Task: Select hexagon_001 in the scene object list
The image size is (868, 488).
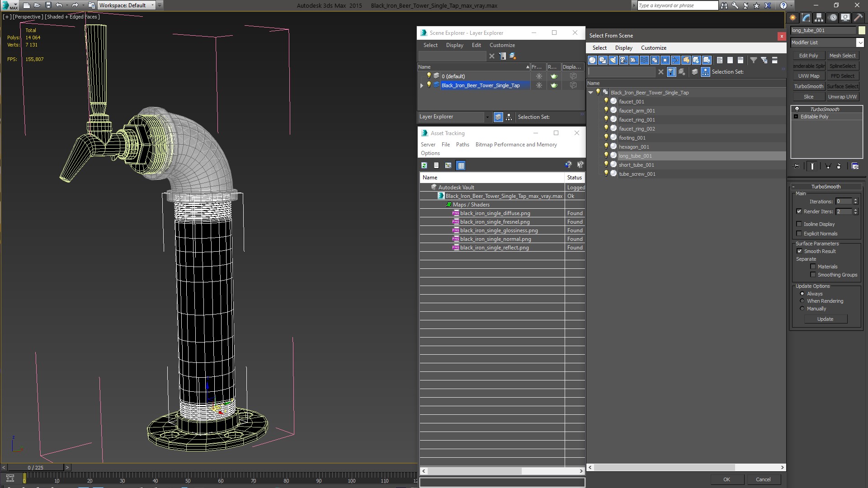Action: [x=634, y=147]
